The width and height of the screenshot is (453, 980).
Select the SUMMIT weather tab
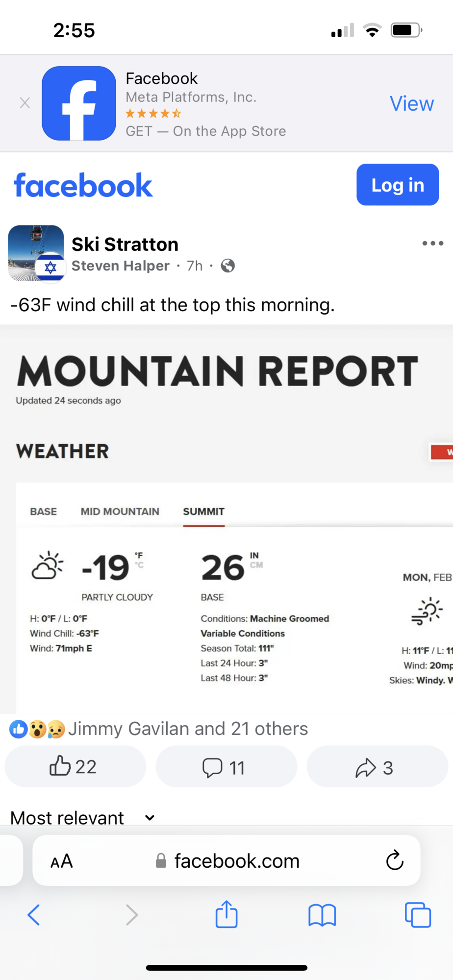[x=204, y=512]
